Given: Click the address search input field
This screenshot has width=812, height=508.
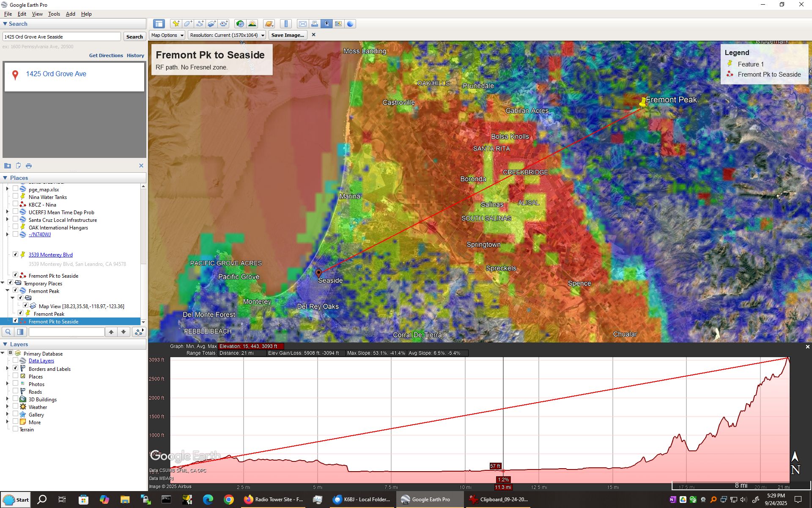Looking at the screenshot, I should 62,37.
